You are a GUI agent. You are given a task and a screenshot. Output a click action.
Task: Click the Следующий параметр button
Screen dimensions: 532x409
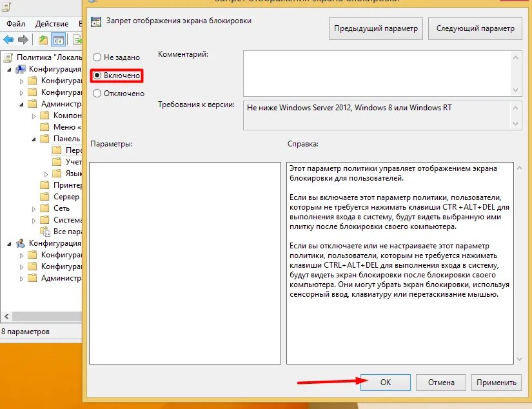[475, 28]
